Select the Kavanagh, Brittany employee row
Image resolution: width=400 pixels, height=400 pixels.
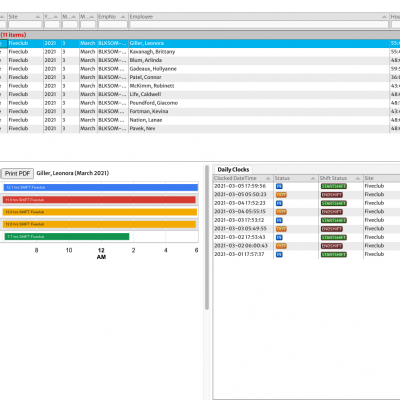pos(200,52)
